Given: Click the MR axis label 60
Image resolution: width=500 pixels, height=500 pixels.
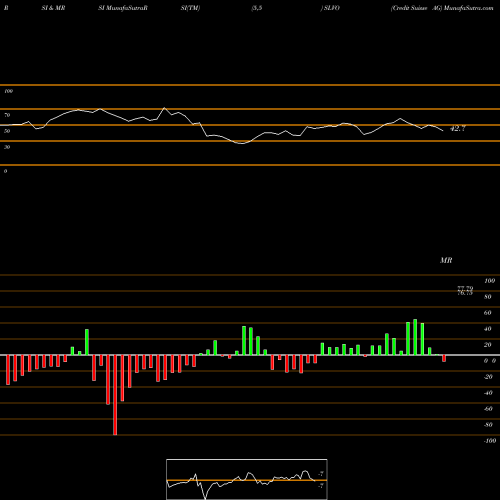Looking at the screenshot, I should tap(488, 313).
